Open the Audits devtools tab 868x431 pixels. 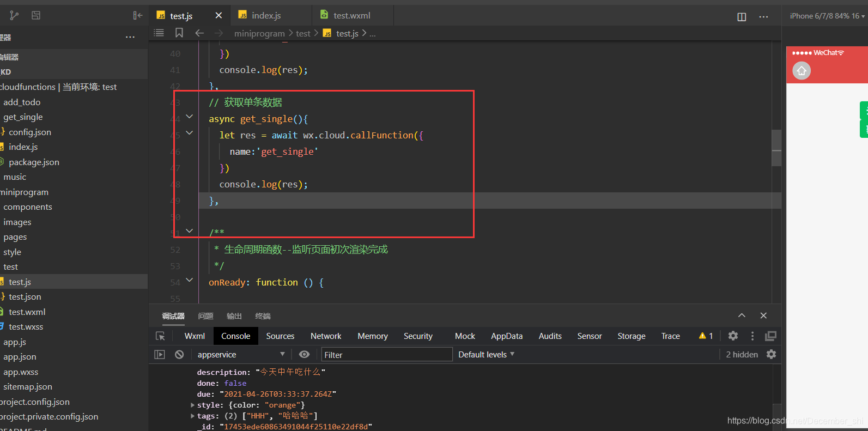coord(550,336)
